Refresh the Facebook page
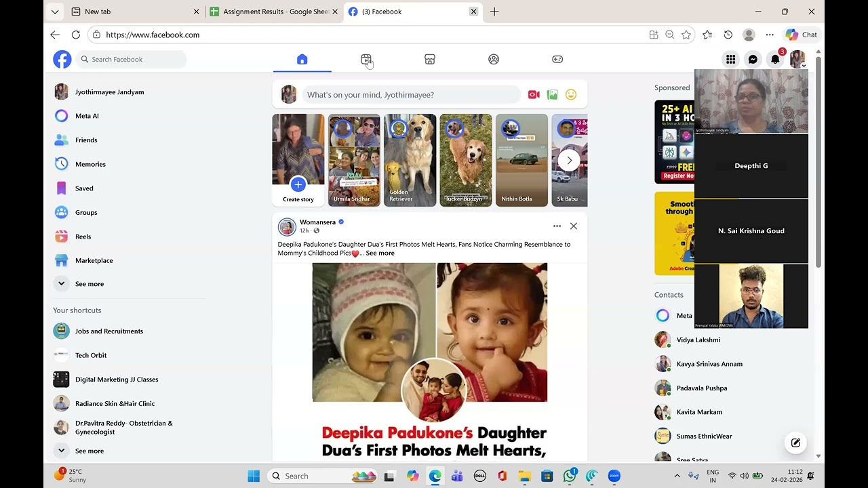This screenshot has width=868, height=488. click(x=76, y=35)
